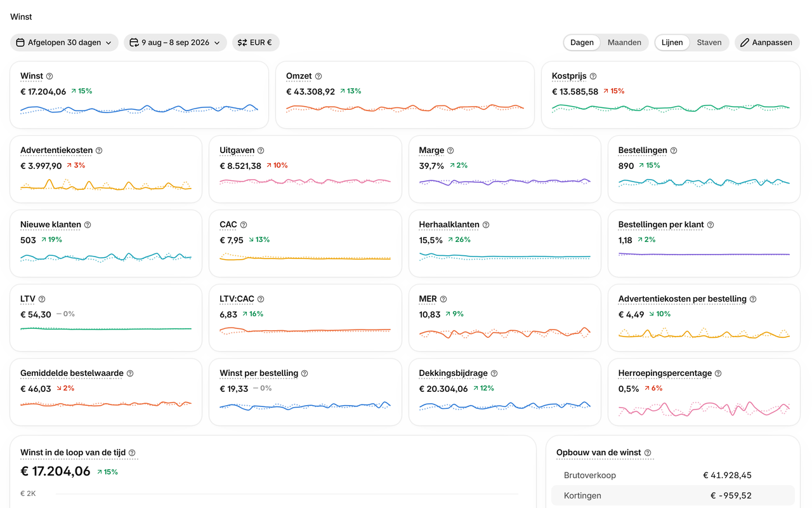Select the Staven chart style

coord(709,43)
